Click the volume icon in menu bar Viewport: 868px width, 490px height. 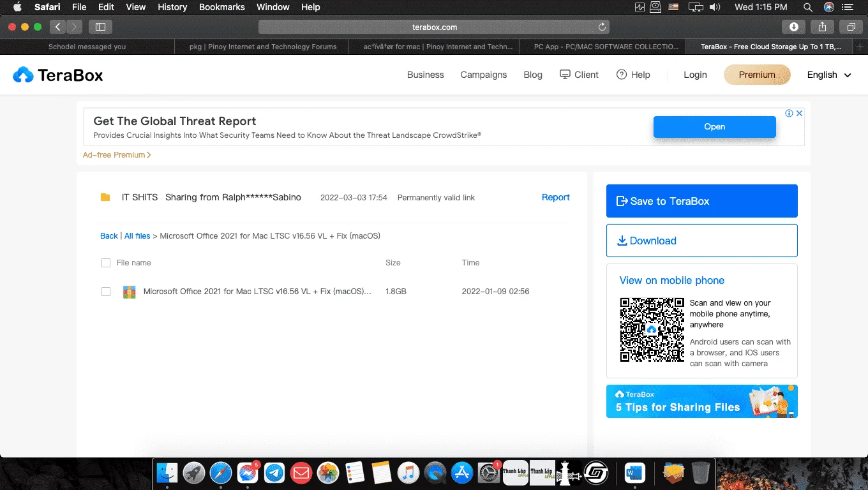point(715,7)
